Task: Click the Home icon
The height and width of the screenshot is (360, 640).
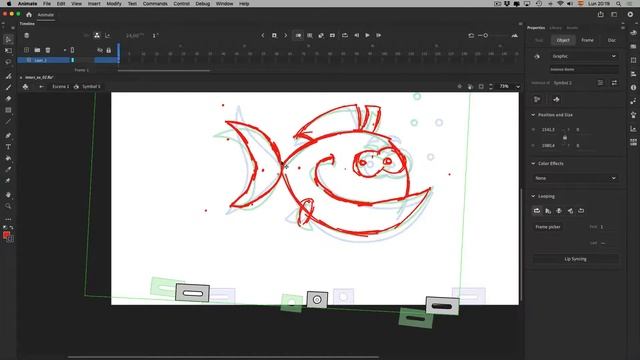Action: click(x=29, y=15)
